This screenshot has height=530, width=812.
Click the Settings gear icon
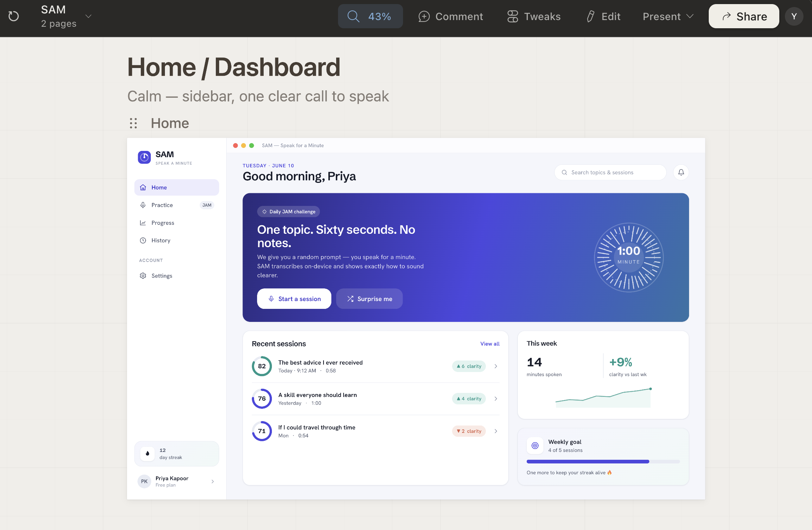143,276
